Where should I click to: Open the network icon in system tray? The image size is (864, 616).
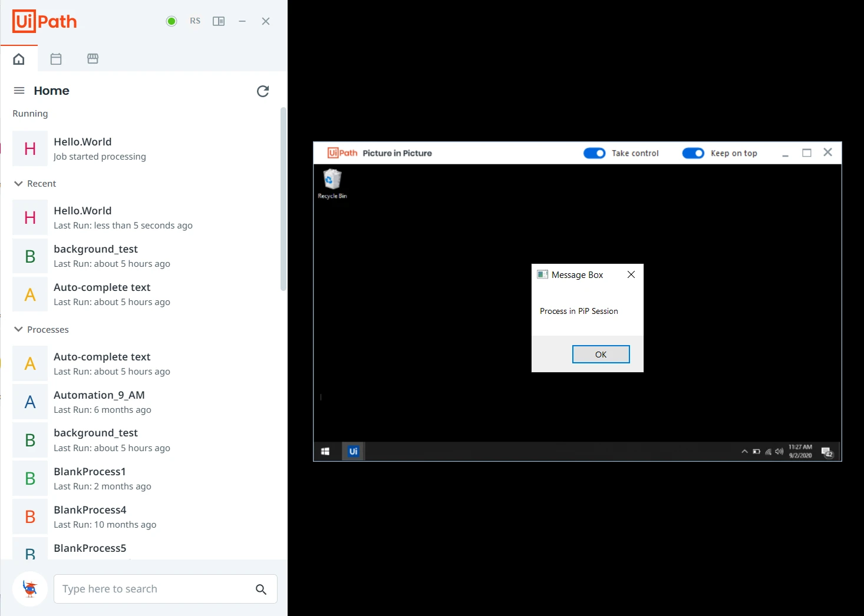[768, 452]
